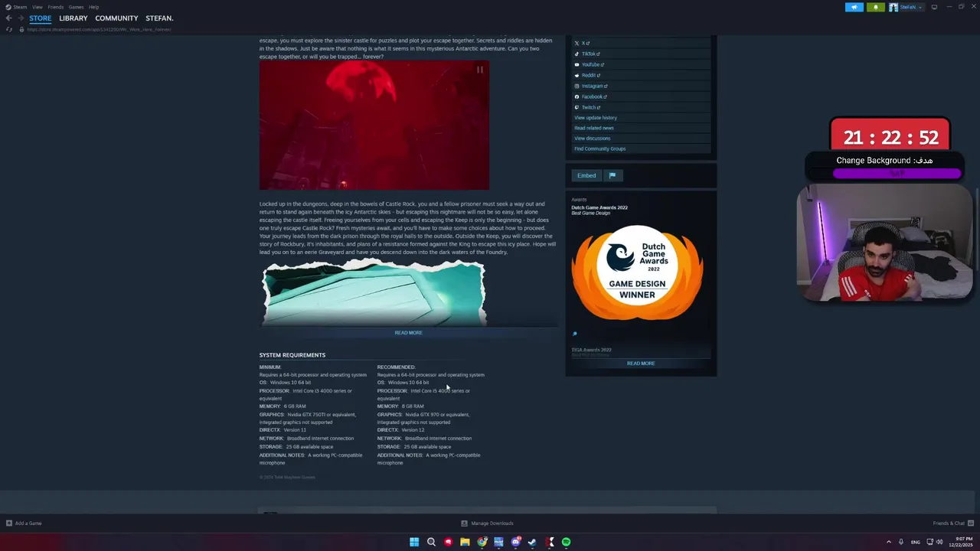Open the Windows Start menu
This screenshot has width=980, height=551.
[x=414, y=542]
